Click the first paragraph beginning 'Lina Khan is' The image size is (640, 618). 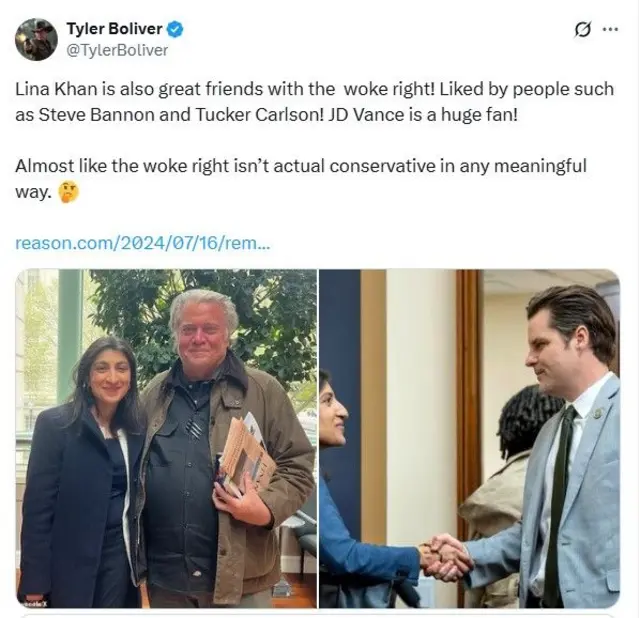coord(314,102)
